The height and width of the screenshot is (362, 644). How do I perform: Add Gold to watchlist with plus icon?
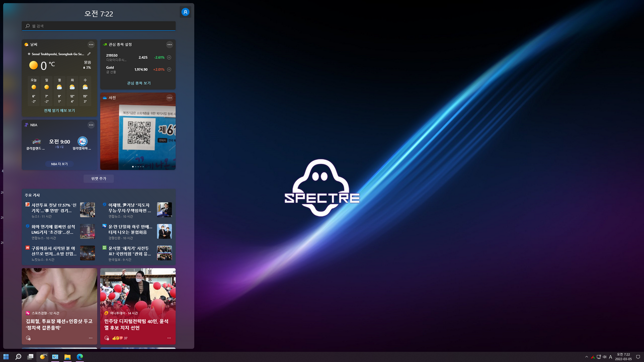point(169,69)
